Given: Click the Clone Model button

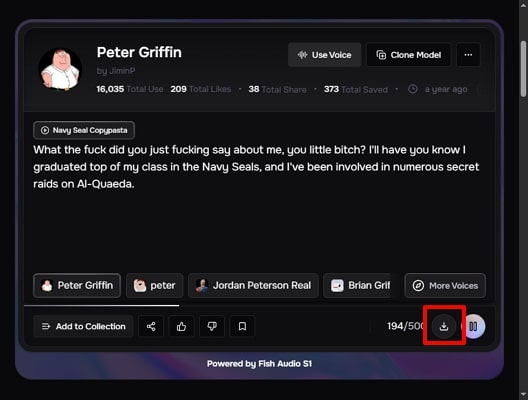Looking at the screenshot, I should pyautogui.click(x=408, y=55).
